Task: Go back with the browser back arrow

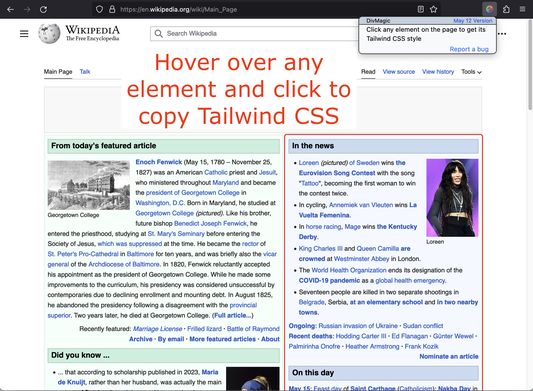Action: coord(11,10)
